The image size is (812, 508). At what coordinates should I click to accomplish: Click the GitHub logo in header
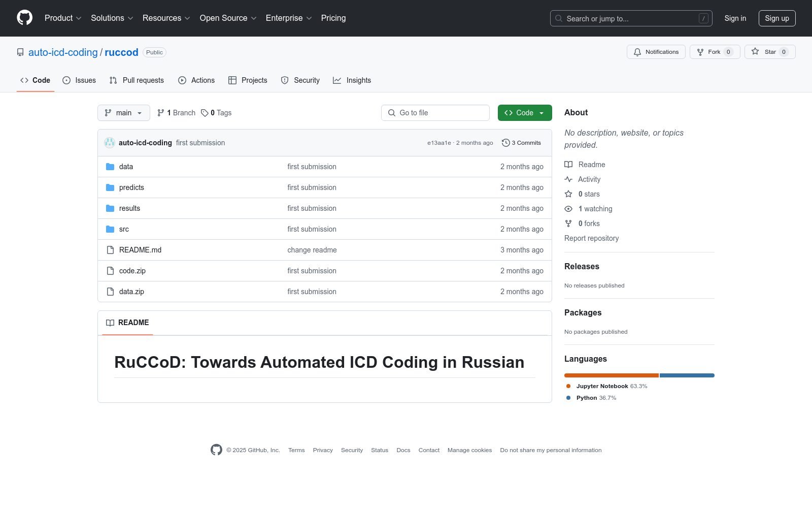[24, 18]
